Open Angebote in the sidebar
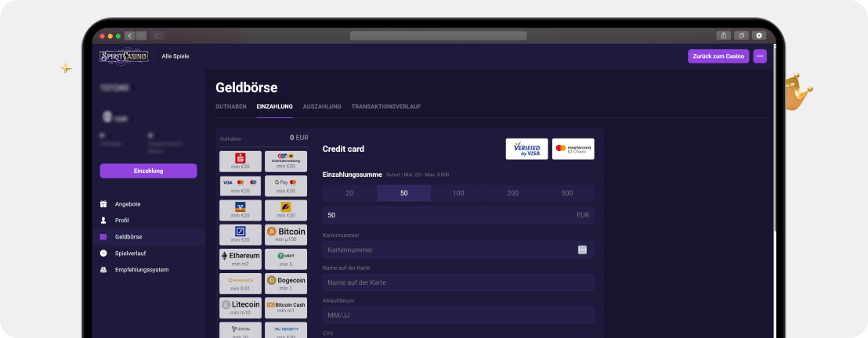Image resolution: width=868 pixels, height=338 pixels. coord(128,204)
